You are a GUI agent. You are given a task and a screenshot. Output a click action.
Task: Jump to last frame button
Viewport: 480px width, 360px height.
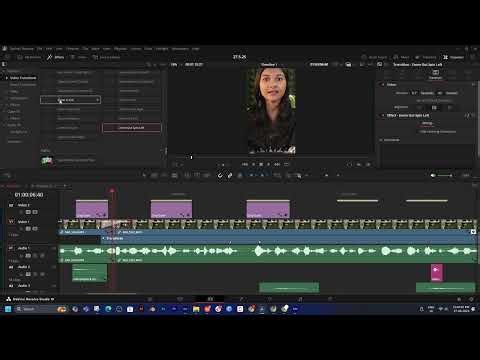pyautogui.click(x=277, y=164)
